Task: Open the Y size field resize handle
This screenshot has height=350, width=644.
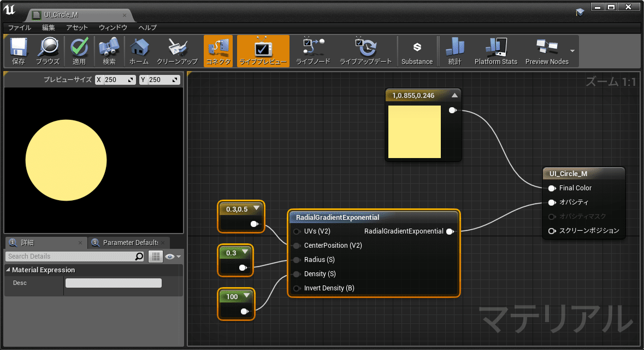Action: (175, 80)
